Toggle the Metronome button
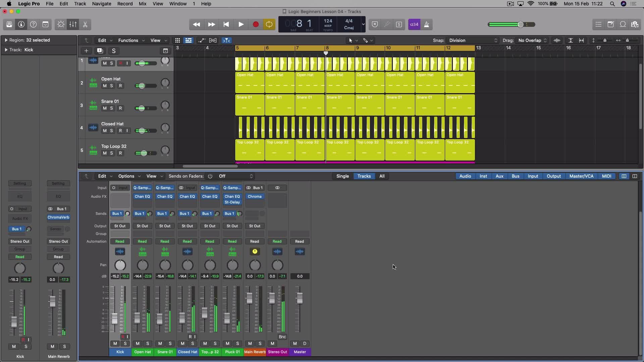The image size is (644, 362). coord(427,24)
